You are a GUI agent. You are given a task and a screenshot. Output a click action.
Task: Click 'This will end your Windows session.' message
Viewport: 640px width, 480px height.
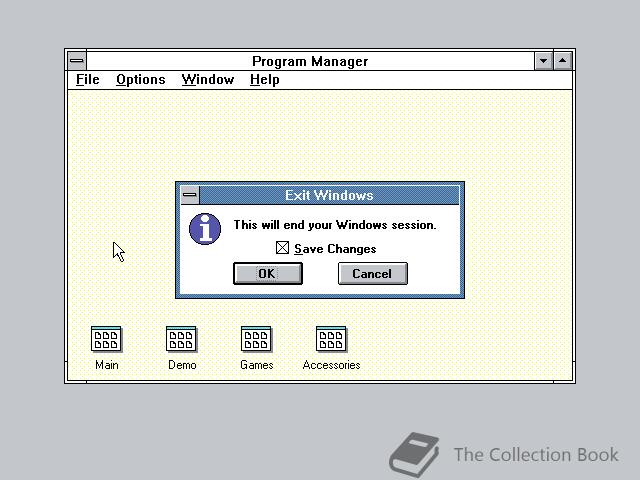click(x=335, y=225)
